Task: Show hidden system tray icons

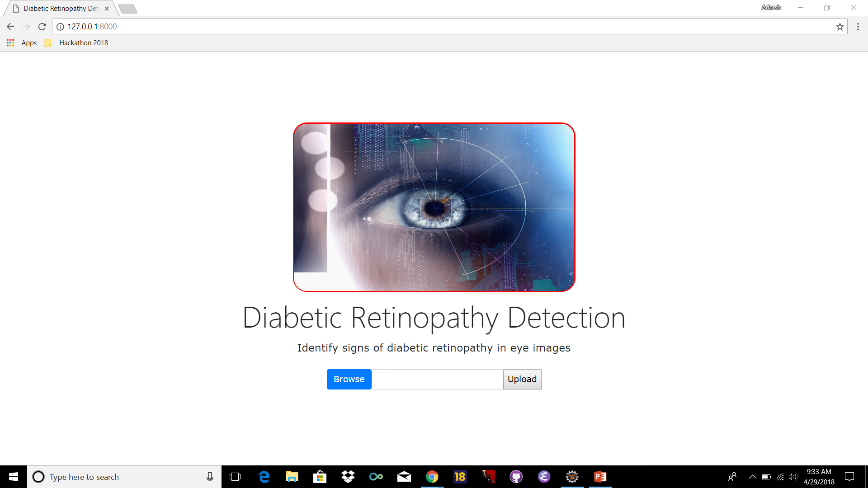Action: (752, 477)
